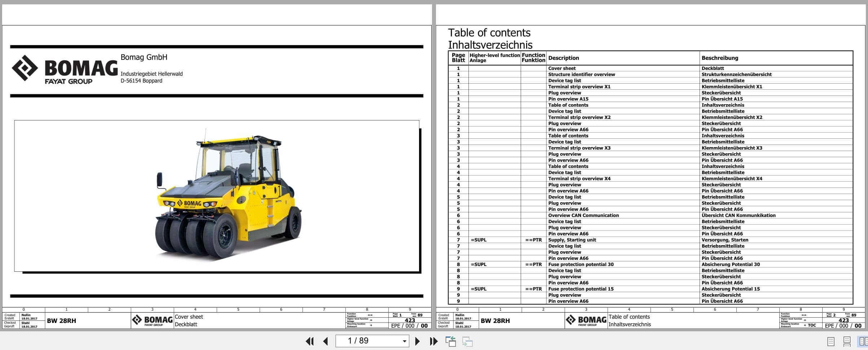This screenshot has width=868, height=350.
Task: Click 'Industriegebiet Hellerwald' address text
Action: tap(151, 74)
